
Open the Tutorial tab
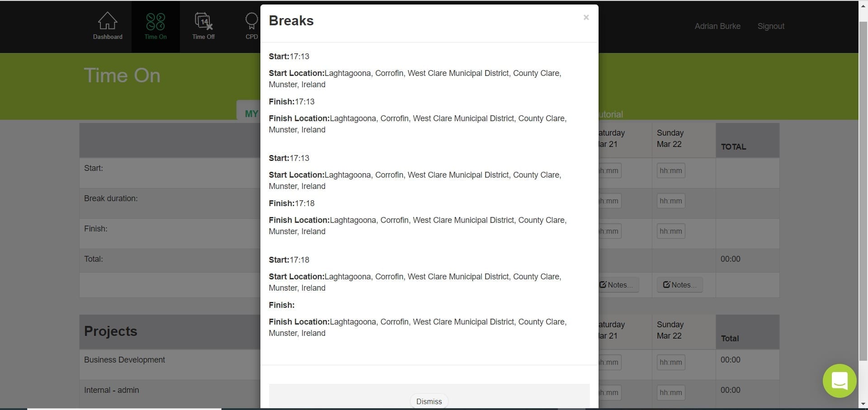click(611, 114)
